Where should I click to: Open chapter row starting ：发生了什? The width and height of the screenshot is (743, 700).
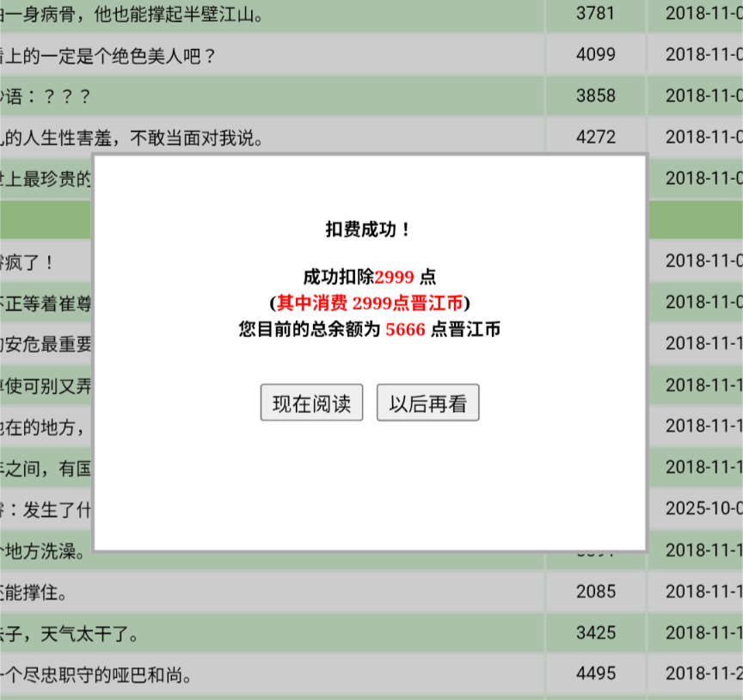click(46, 510)
